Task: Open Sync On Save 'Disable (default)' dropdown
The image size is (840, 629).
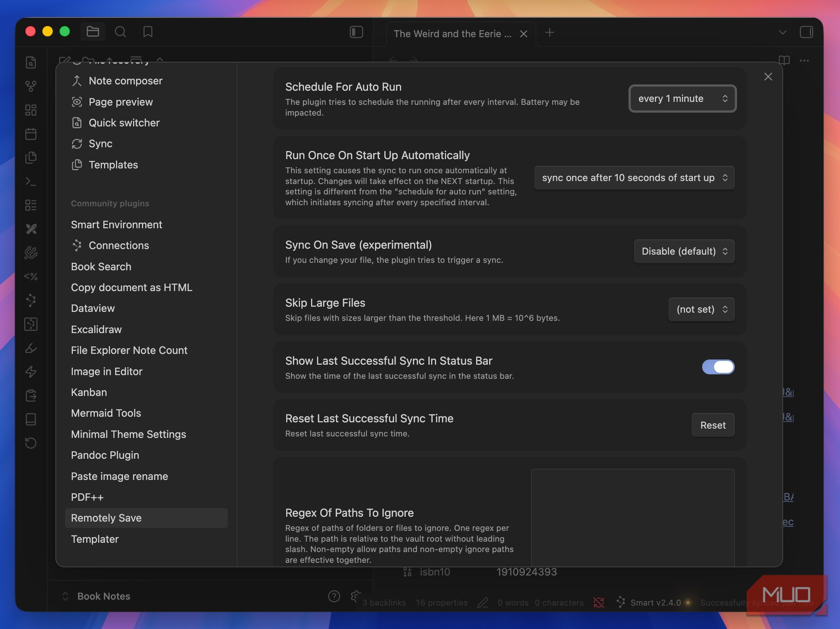Action: pyautogui.click(x=684, y=251)
